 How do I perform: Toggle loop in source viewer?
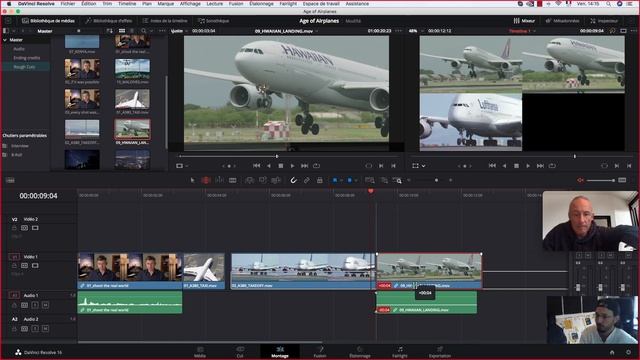click(x=316, y=166)
